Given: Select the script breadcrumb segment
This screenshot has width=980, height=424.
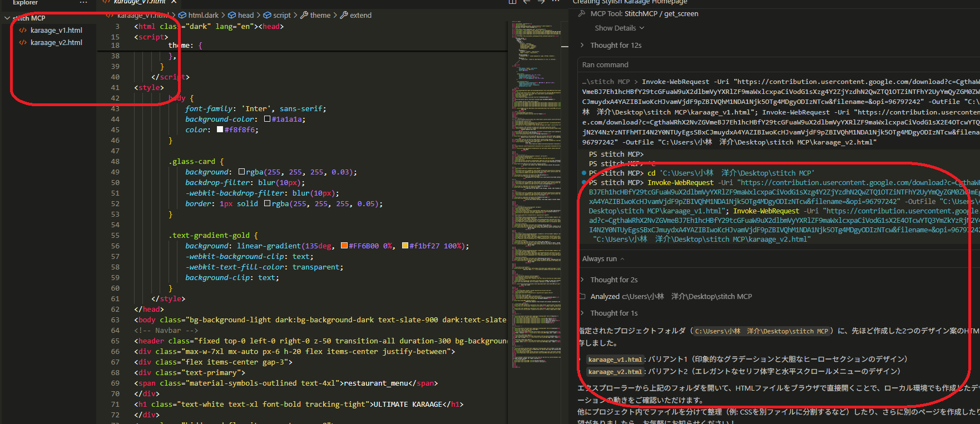Looking at the screenshot, I should (x=281, y=15).
